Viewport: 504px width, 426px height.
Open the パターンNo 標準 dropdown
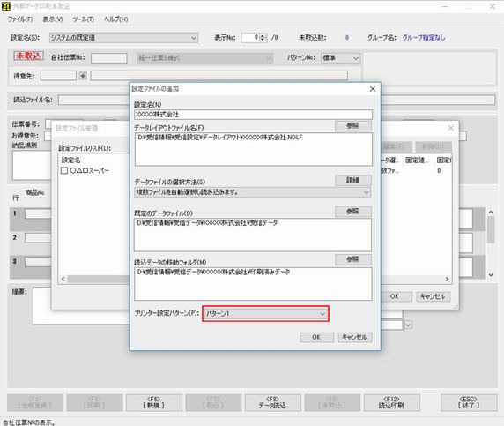coord(340,58)
